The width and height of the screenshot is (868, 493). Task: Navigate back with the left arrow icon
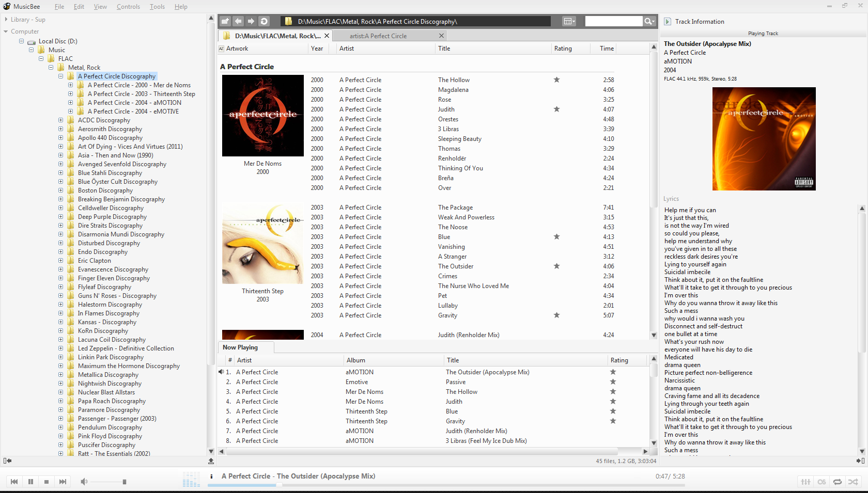(x=238, y=21)
